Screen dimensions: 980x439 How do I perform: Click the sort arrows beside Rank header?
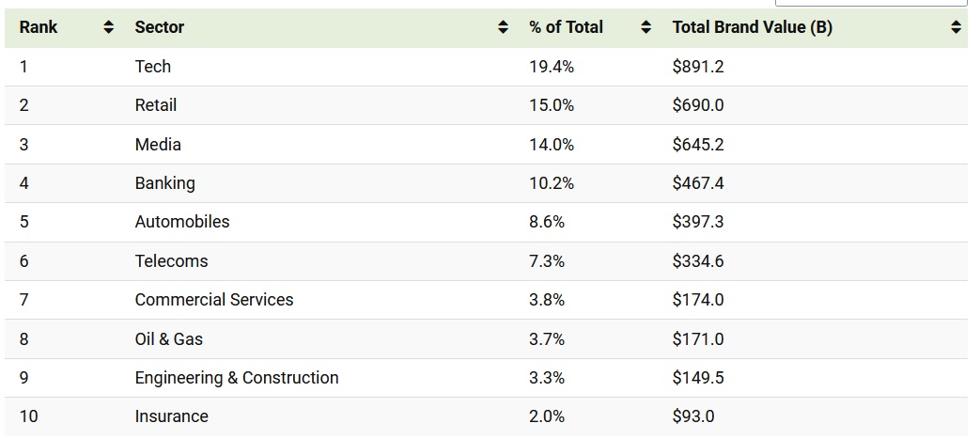tap(108, 28)
